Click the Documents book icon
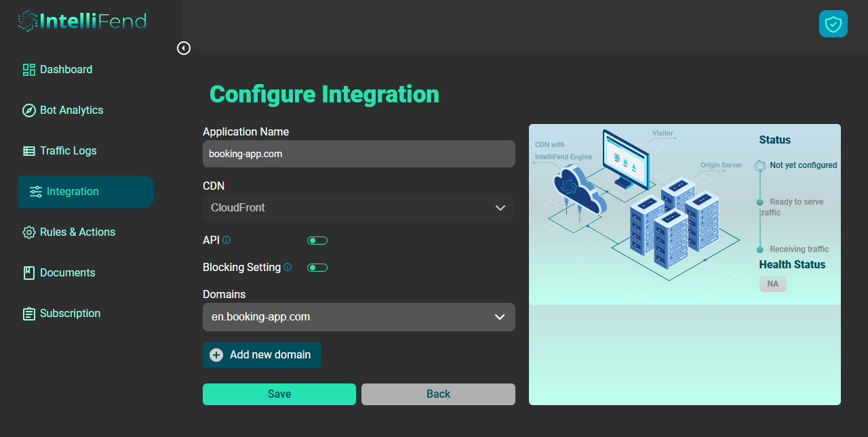The height and width of the screenshot is (437, 868). pyautogui.click(x=29, y=273)
